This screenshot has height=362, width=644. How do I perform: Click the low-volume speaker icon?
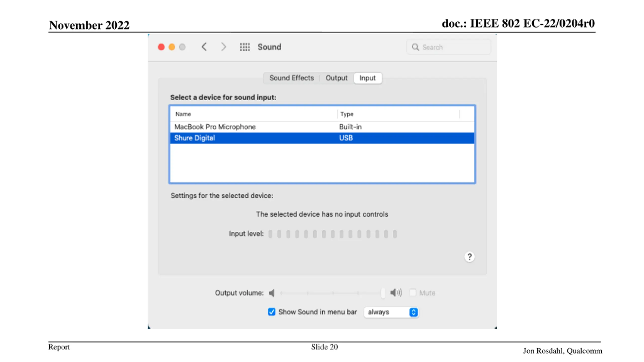(272, 293)
